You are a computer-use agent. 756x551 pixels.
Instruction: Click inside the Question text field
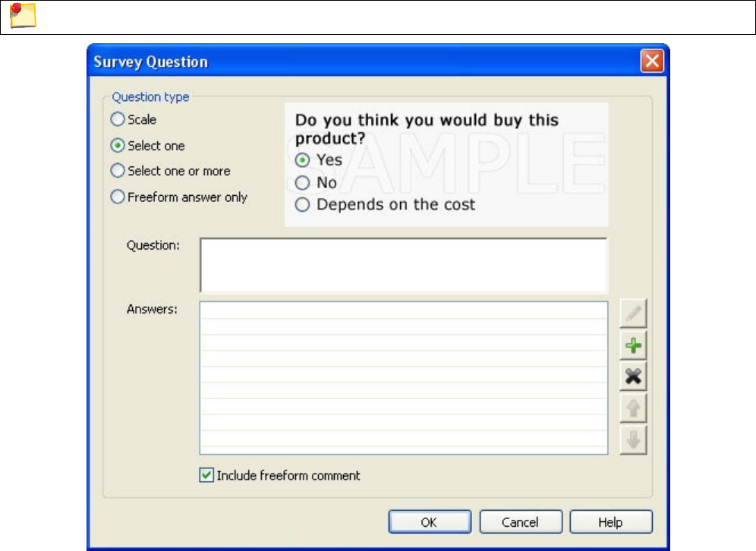(403, 265)
